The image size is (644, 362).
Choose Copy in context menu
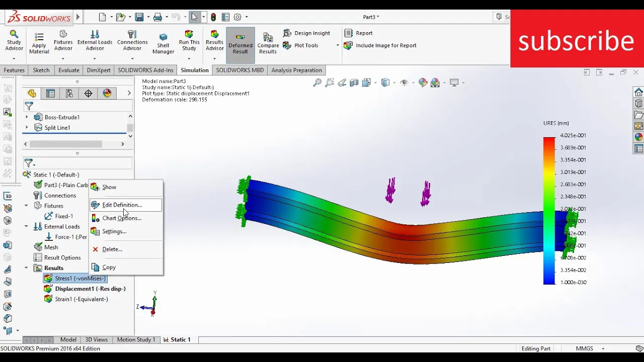pyautogui.click(x=126, y=267)
